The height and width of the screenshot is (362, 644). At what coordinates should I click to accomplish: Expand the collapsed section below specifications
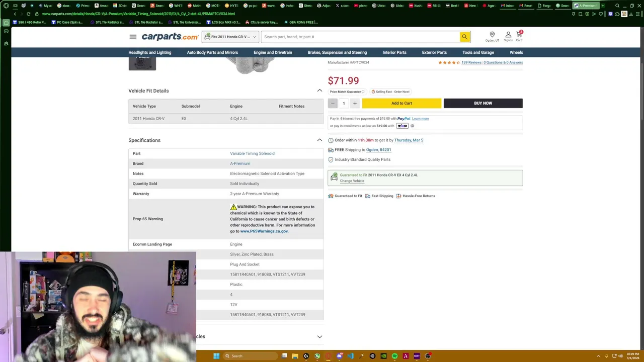tap(319, 337)
